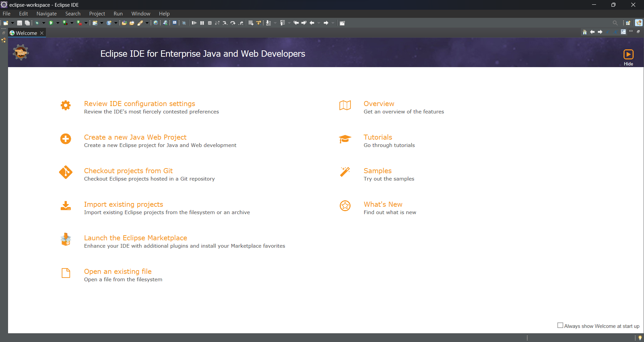Click the Last Edit Location arrow
The image size is (644, 342).
click(296, 23)
